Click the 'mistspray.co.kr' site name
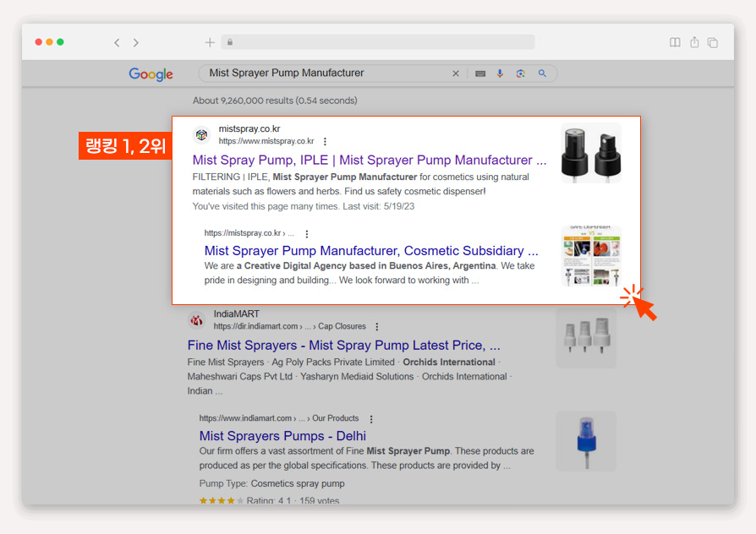756x534 pixels. 249,128
